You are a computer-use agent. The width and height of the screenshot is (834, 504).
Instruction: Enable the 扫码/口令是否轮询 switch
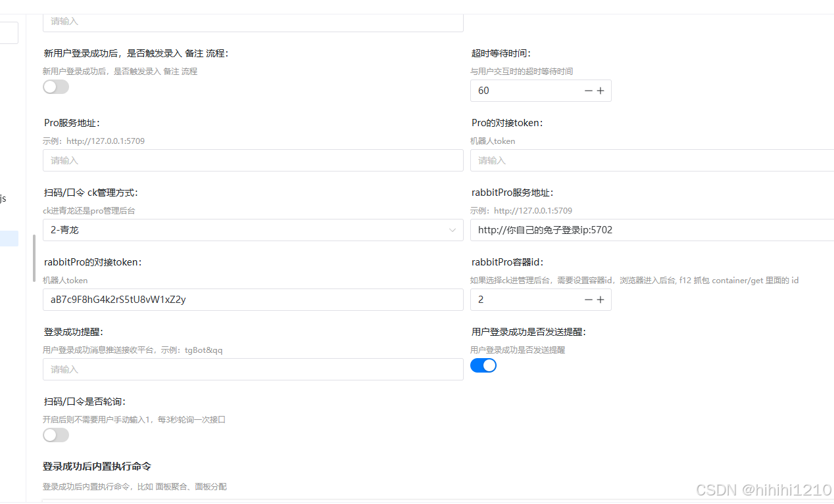[x=56, y=435]
